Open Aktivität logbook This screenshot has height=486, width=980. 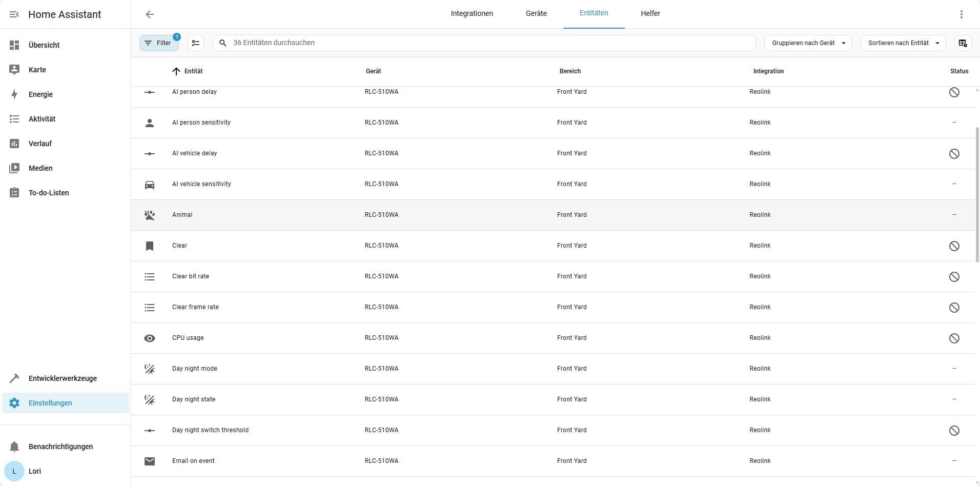(x=66, y=119)
